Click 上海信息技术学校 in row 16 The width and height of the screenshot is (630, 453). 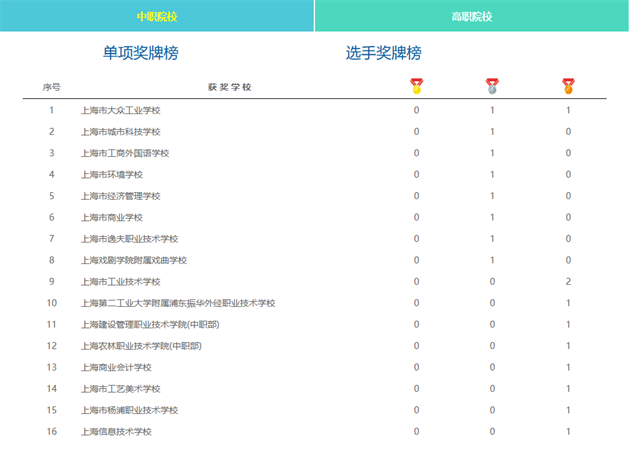coord(116,432)
